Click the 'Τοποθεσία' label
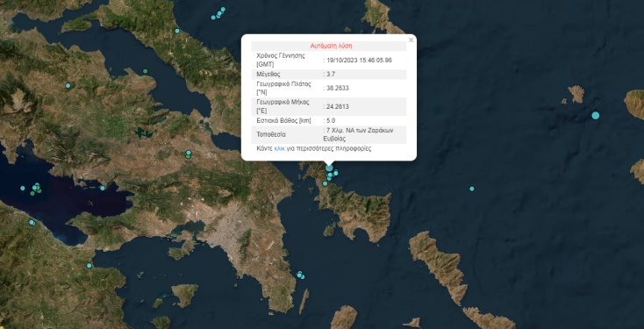The height and width of the screenshot is (329, 644). click(x=270, y=134)
